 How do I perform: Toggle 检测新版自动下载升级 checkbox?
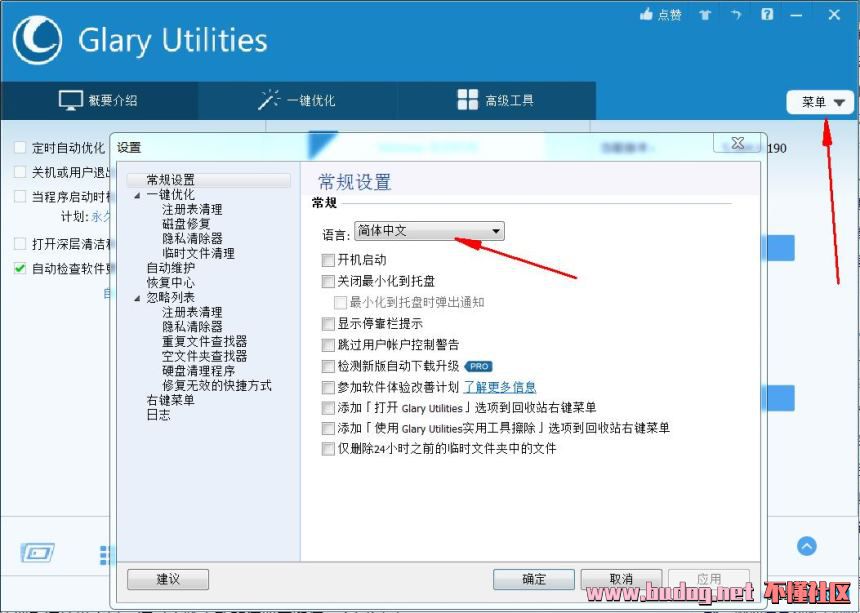click(x=328, y=366)
